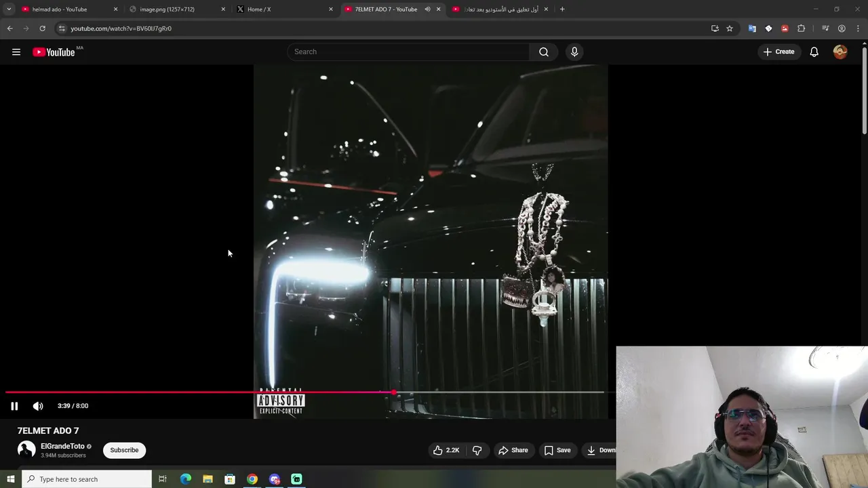
Task: Close the helmad ado - YouTube tab
Action: [115, 9]
